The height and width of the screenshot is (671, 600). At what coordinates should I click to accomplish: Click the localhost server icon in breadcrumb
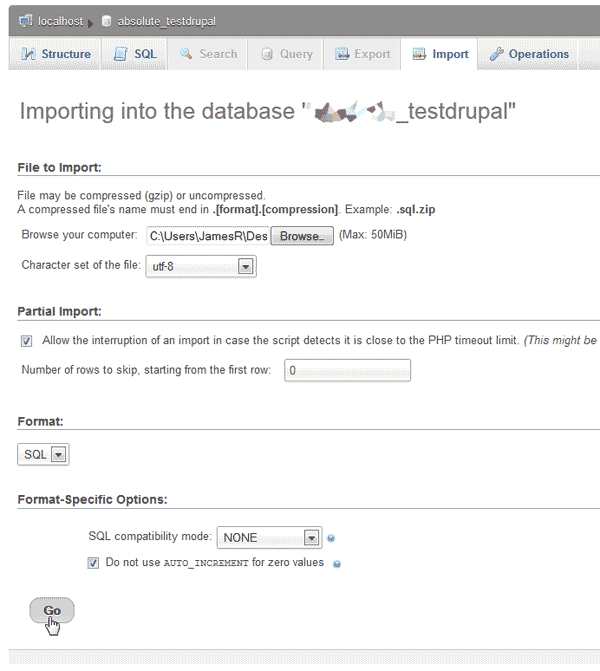click(x=26, y=21)
